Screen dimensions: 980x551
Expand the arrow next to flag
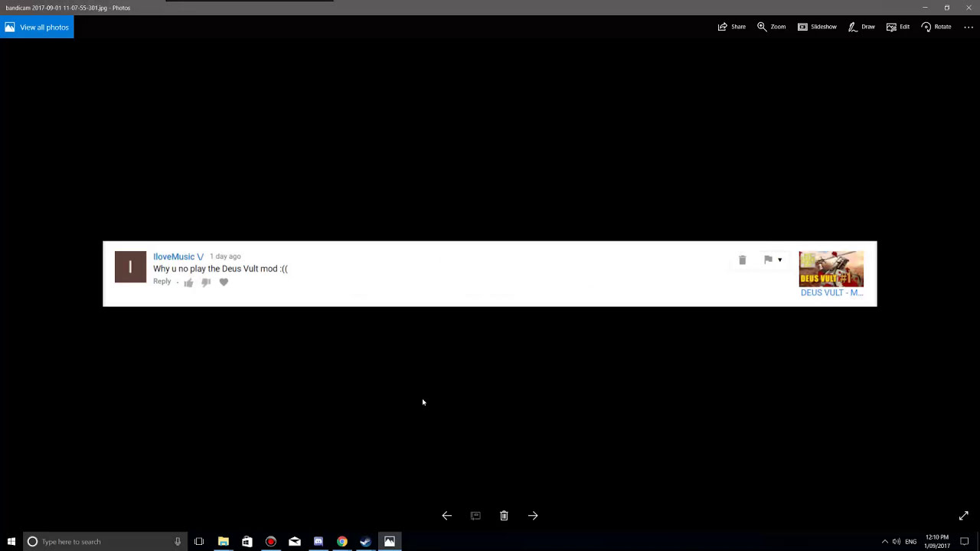coord(779,260)
